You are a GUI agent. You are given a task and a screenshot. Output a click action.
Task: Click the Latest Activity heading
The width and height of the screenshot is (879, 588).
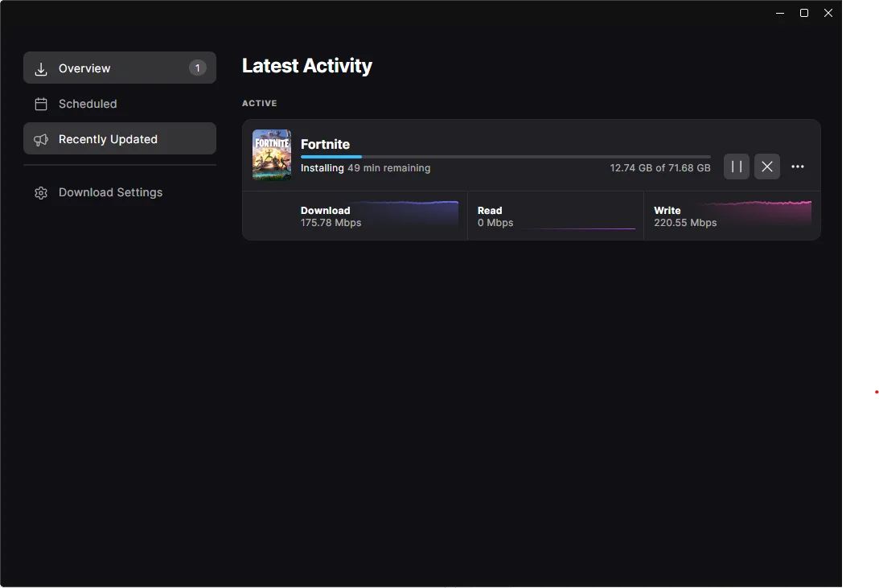point(307,66)
